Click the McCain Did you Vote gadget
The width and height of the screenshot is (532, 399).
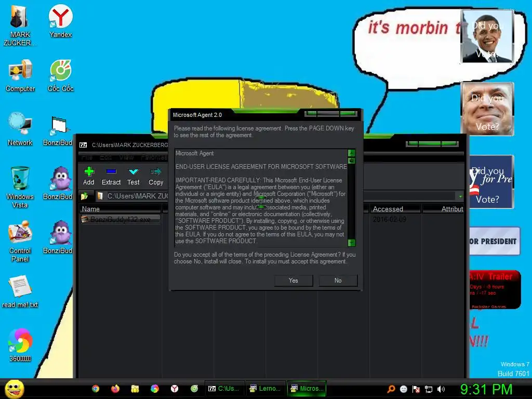(487, 109)
